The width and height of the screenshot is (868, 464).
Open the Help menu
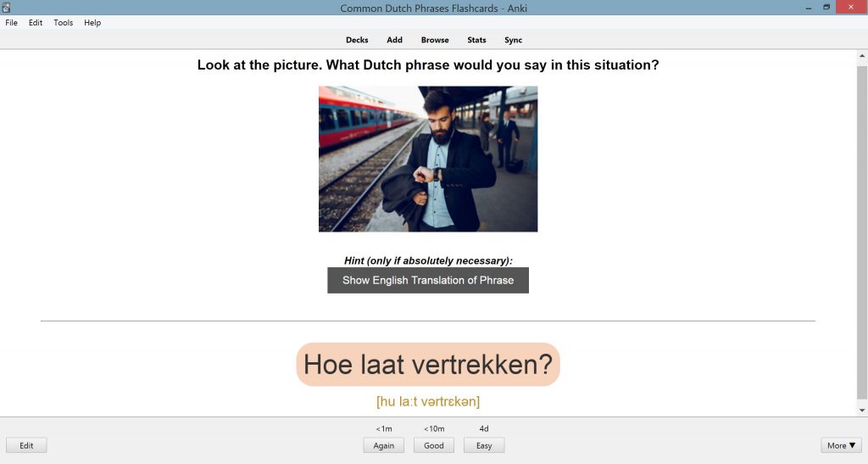pyautogui.click(x=92, y=23)
